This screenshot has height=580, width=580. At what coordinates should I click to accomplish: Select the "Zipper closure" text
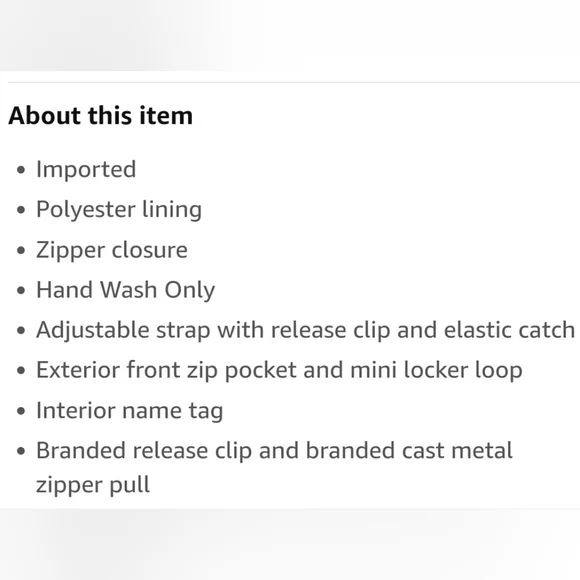click(x=112, y=250)
